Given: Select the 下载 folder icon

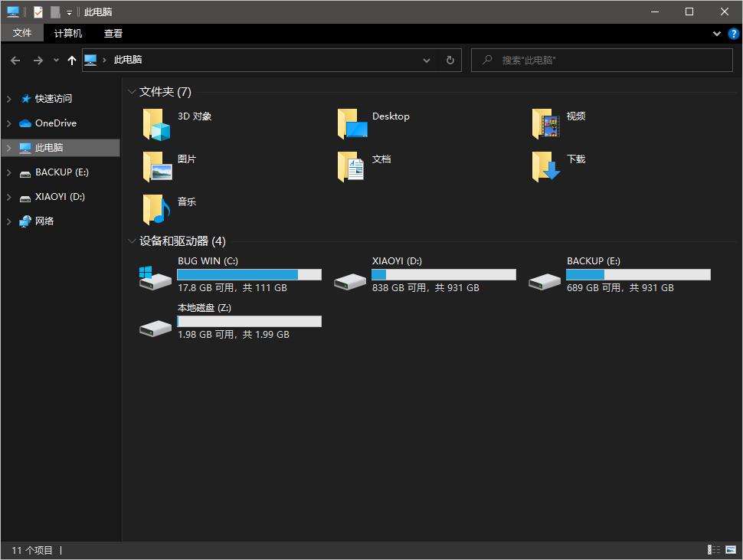Looking at the screenshot, I should (545, 167).
